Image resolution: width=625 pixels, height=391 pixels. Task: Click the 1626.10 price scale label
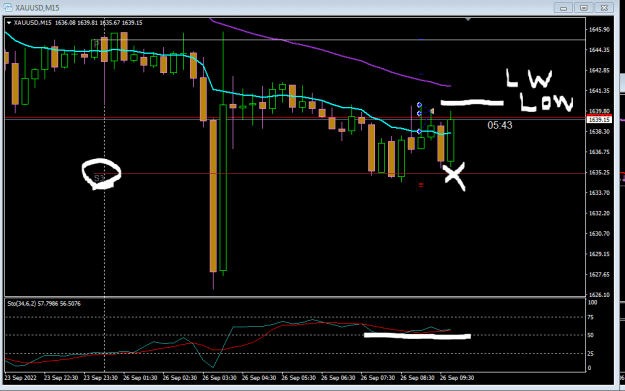(599, 295)
